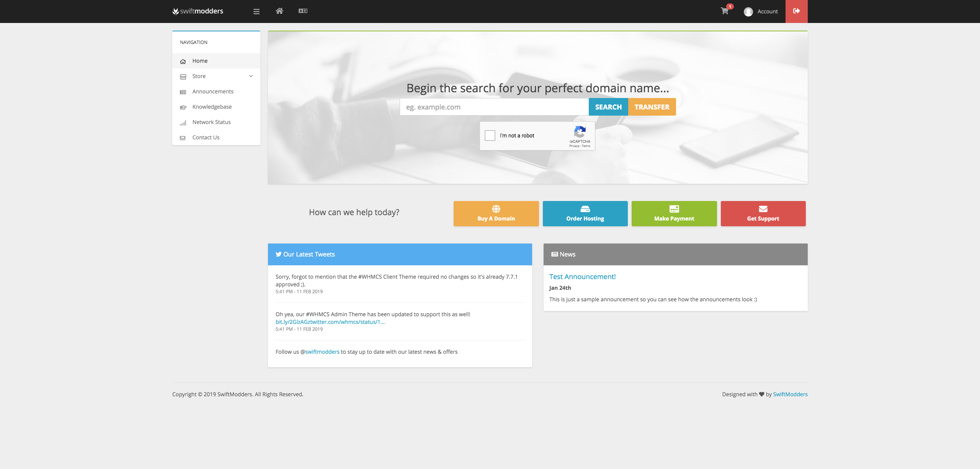
Task: Open Announcements in navigation sidebar
Action: 212,92
